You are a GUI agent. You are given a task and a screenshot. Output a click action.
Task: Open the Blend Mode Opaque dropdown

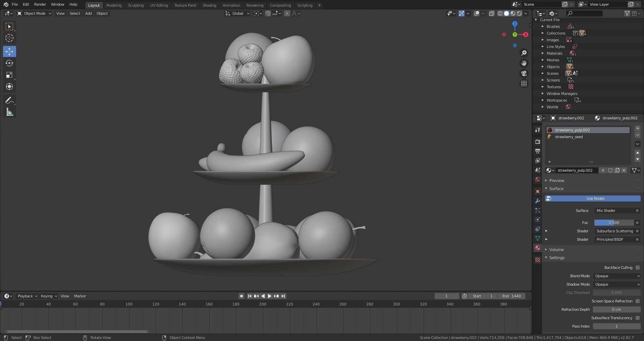(617, 276)
